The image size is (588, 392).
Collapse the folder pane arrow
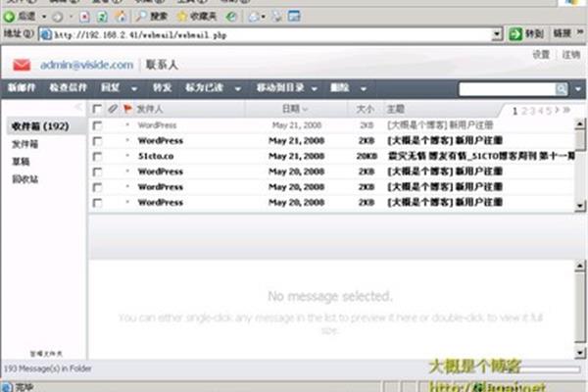tap(78, 107)
